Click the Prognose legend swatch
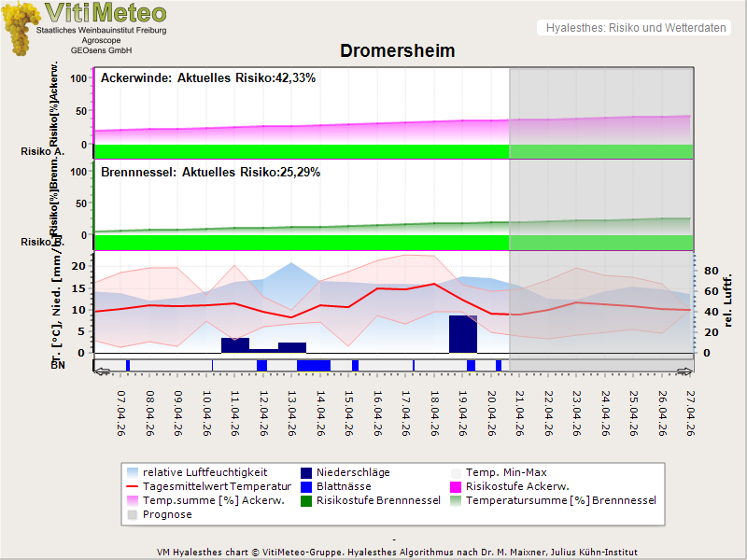 (x=133, y=515)
